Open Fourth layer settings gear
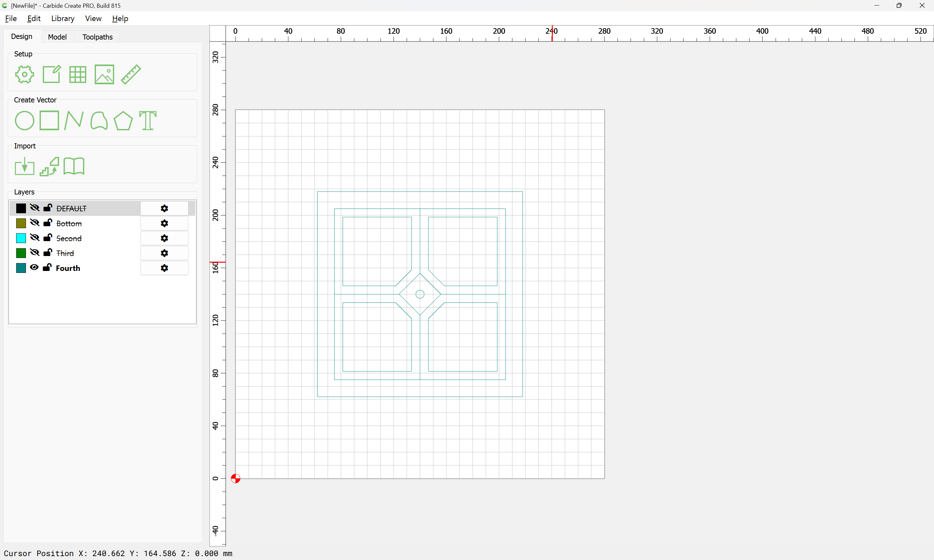This screenshot has width=934, height=560. [x=164, y=268]
